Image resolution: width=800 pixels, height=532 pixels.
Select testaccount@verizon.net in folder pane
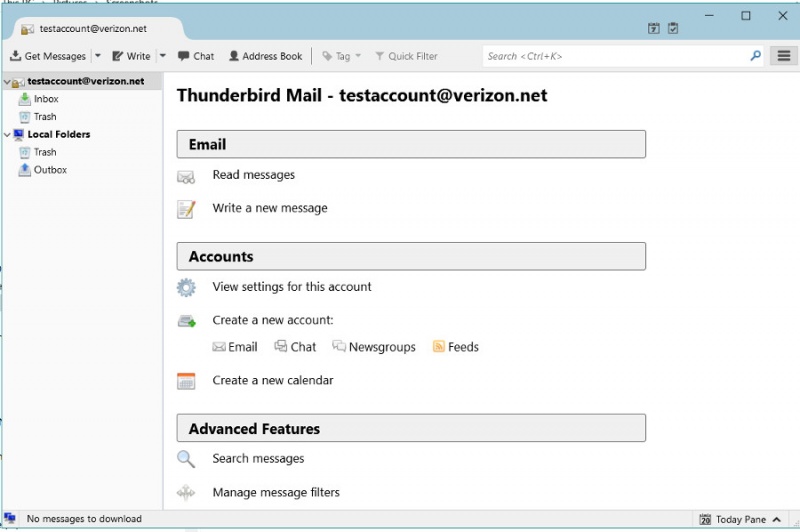click(86, 81)
